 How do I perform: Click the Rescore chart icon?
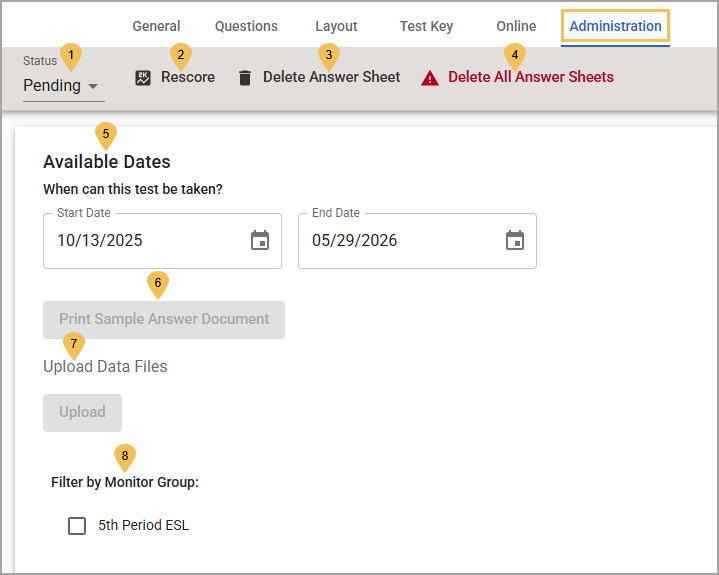143,77
